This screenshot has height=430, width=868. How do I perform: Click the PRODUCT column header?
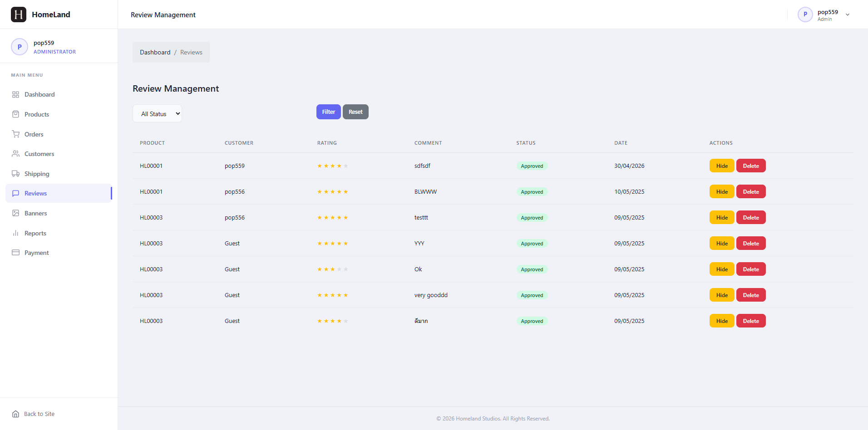click(152, 143)
